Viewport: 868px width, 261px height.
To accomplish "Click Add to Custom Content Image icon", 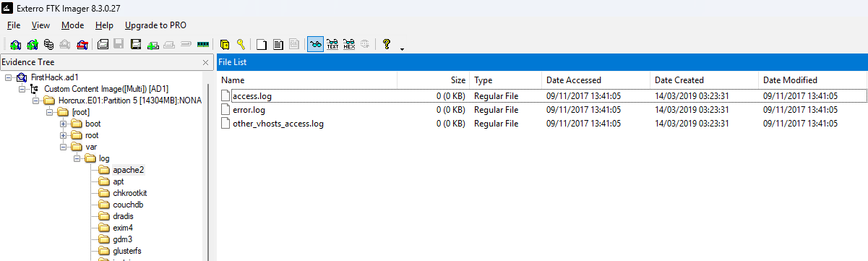I will [152, 44].
